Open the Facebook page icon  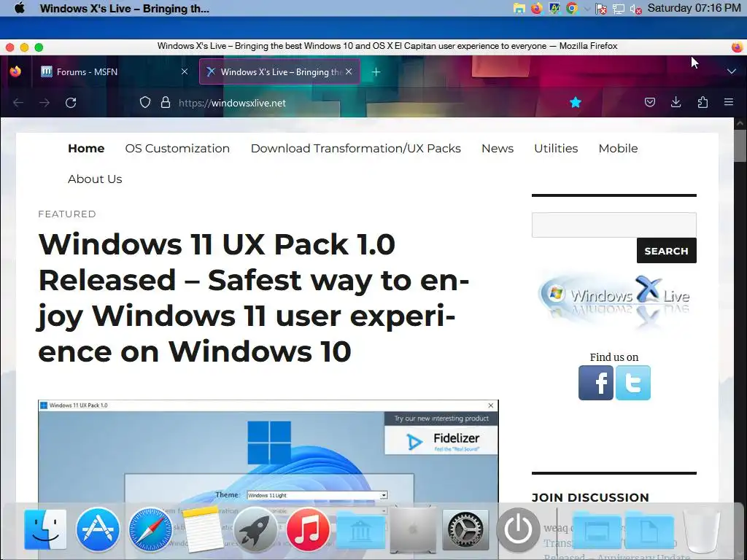tap(595, 383)
